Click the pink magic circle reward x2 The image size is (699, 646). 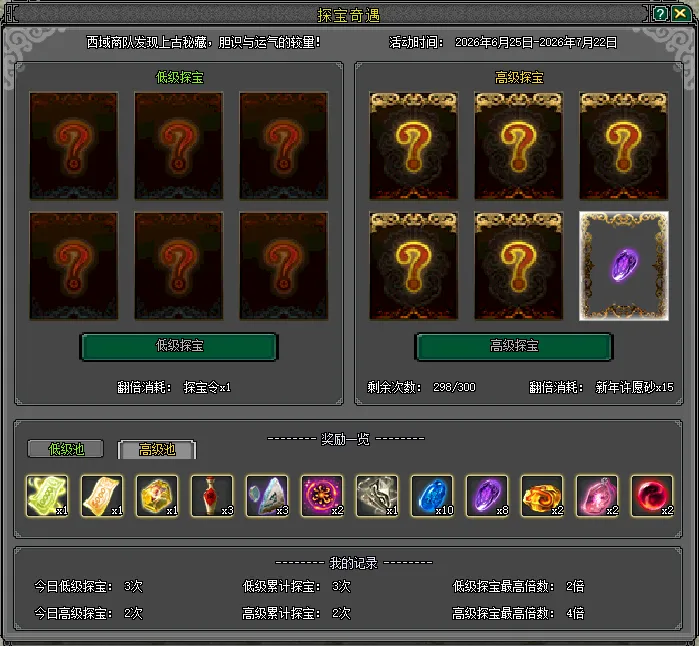[322, 496]
